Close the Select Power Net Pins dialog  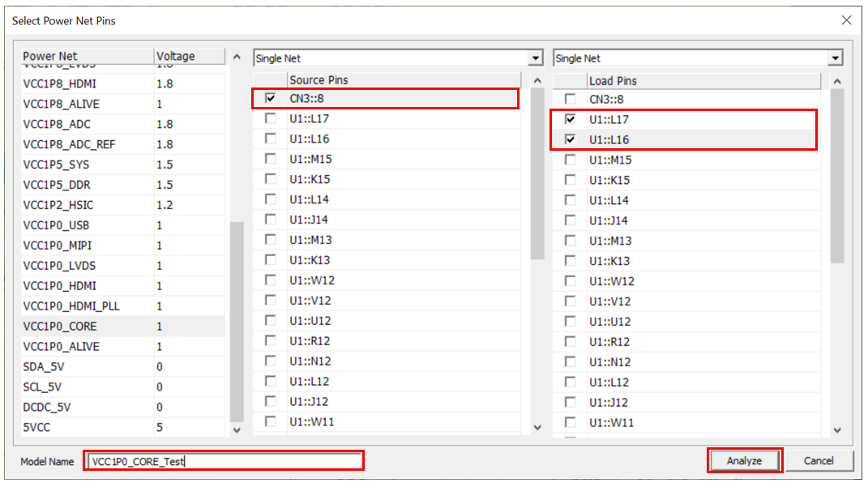(846, 20)
